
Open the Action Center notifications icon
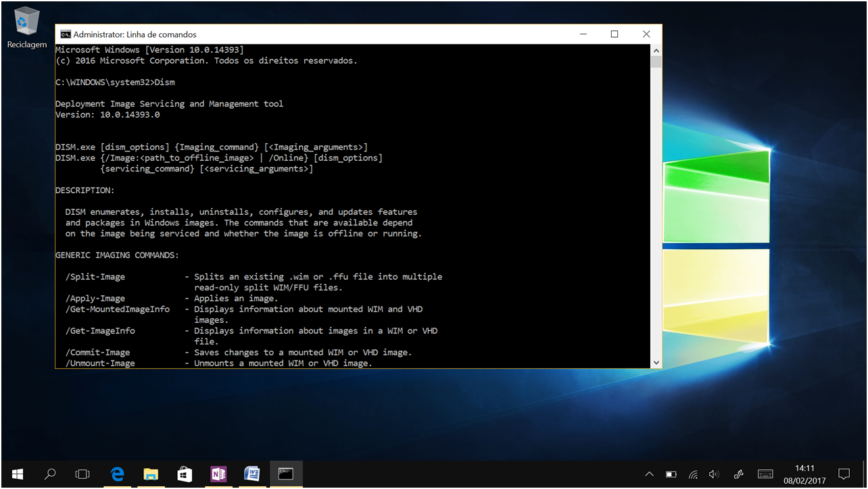tap(844, 474)
